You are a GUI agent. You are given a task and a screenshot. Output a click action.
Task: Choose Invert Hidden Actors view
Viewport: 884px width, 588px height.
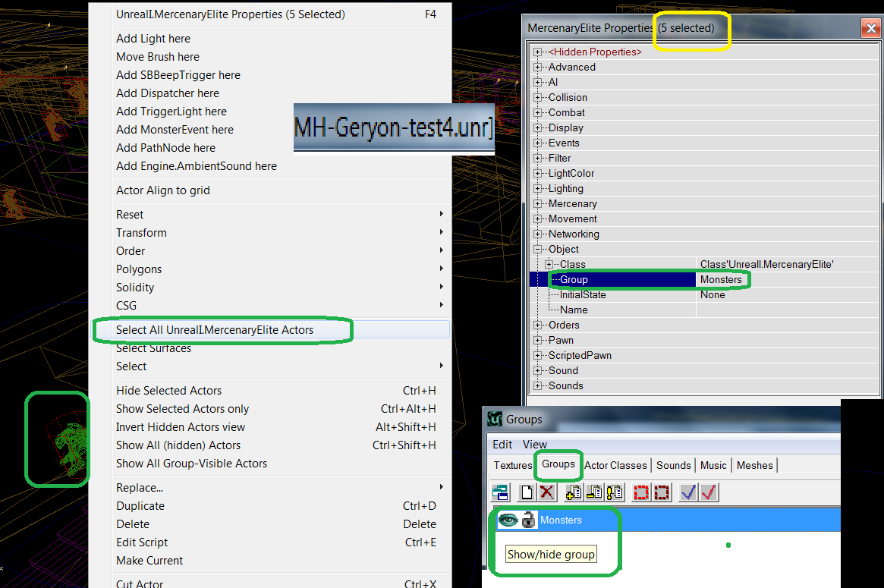[271, 426]
